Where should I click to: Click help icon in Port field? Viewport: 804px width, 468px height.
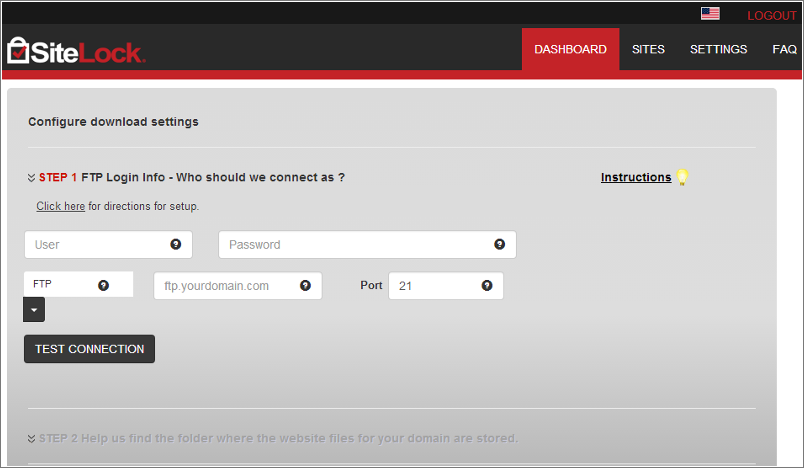click(x=487, y=285)
